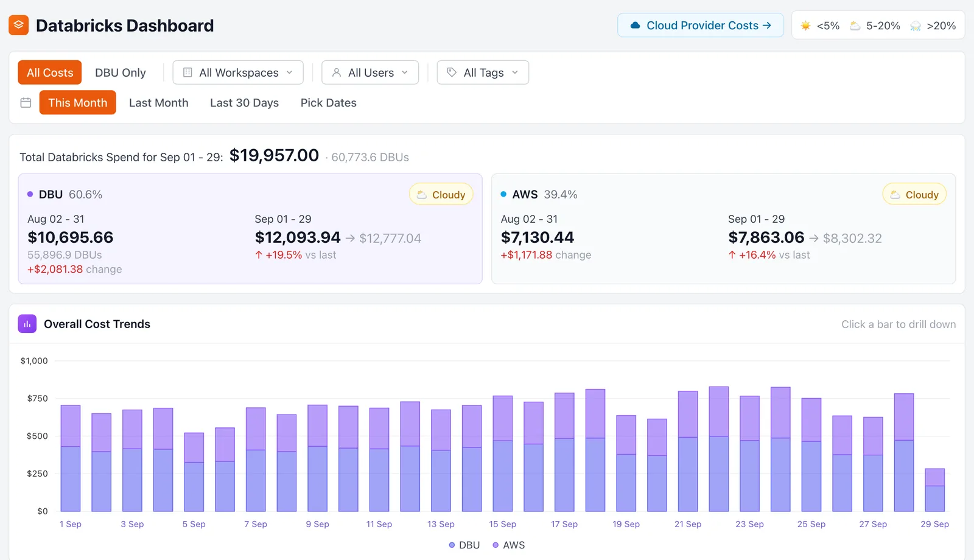Click the sun icon for <5%
This screenshot has height=560, width=974.
coord(805,26)
